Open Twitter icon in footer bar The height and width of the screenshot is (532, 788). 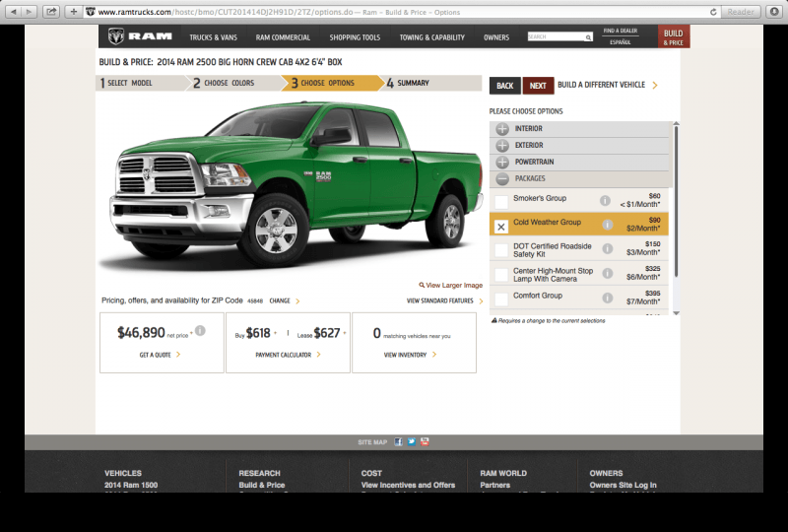tap(412, 442)
